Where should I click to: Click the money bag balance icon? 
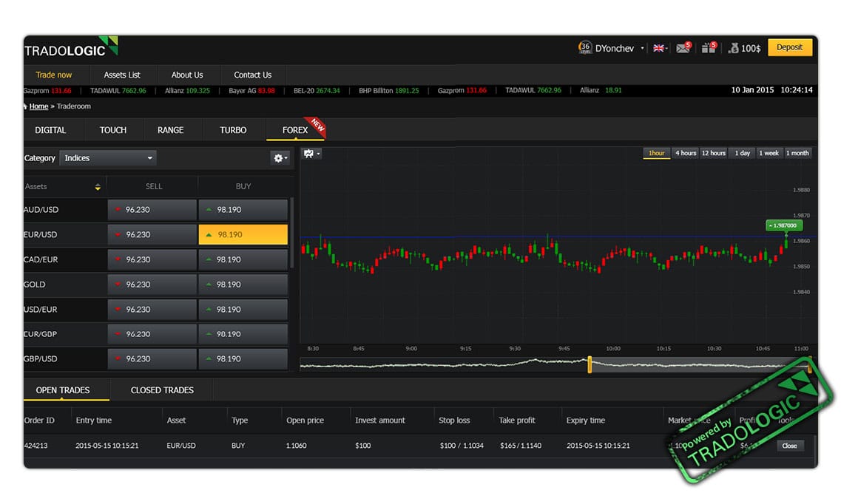tap(733, 48)
